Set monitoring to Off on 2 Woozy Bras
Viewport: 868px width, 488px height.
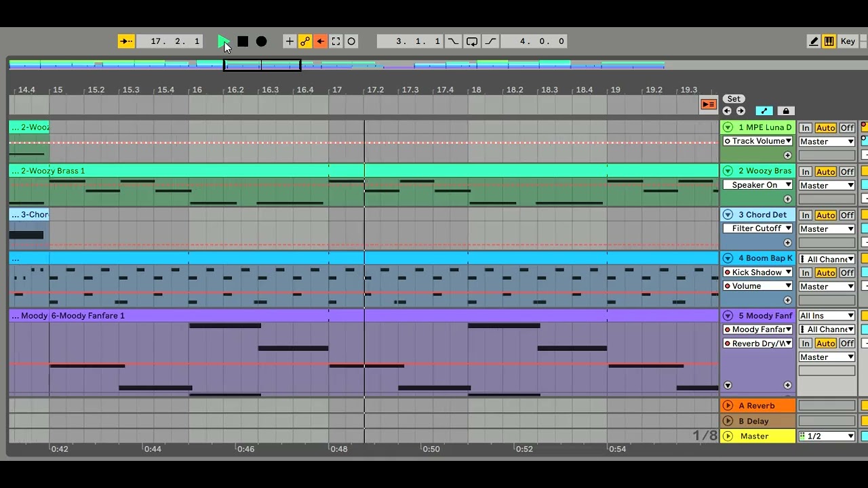pos(847,171)
